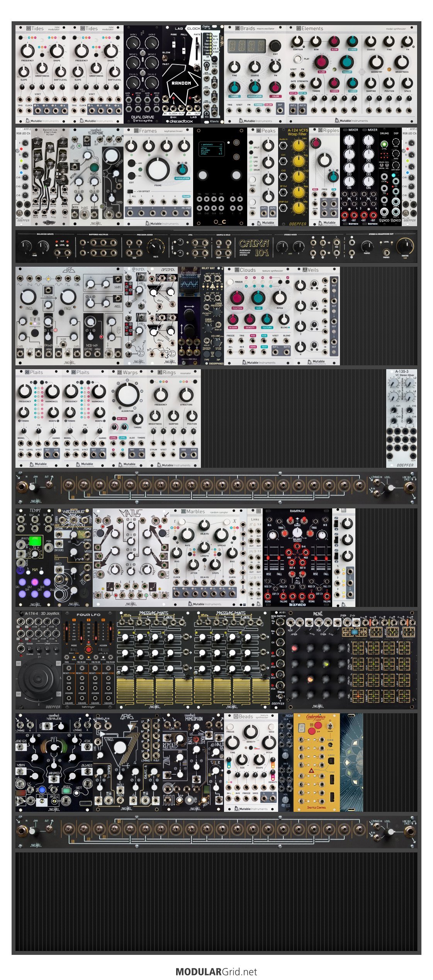Select the Befaco Rampage module

[x=297, y=557]
